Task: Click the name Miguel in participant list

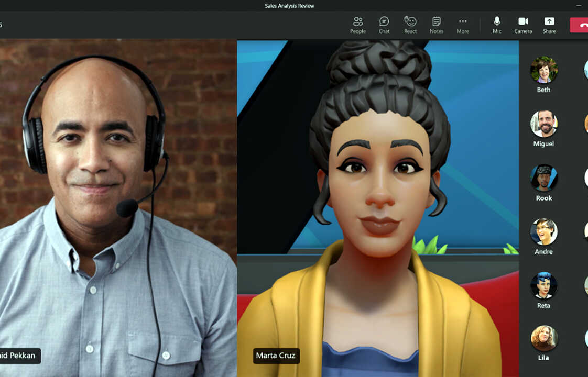Action: pos(544,143)
